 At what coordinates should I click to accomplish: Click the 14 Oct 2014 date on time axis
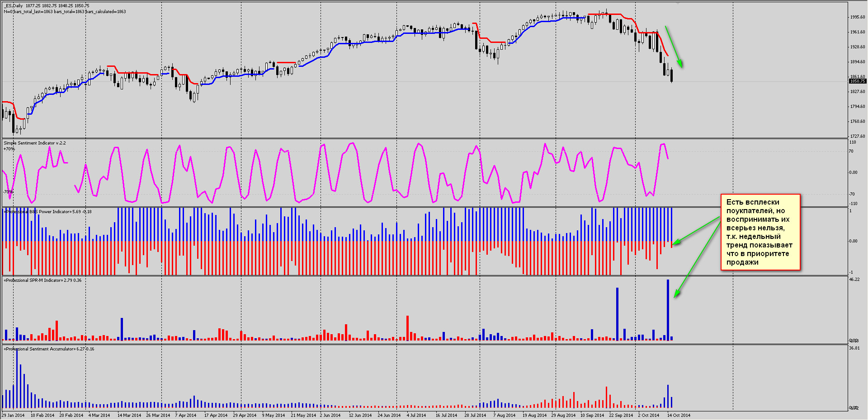pyautogui.click(x=679, y=415)
